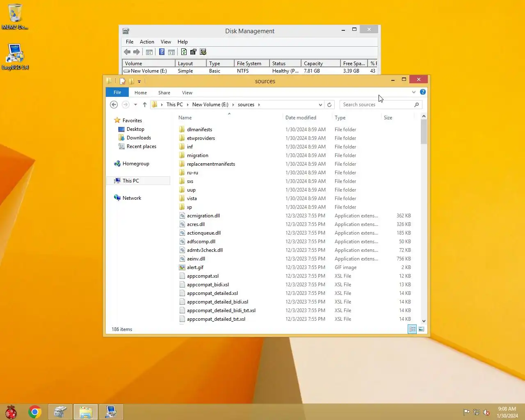Screen dimensions: 525x420
Task: Click the vertical scrollbar thumb in file list
Action: (424, 132)
